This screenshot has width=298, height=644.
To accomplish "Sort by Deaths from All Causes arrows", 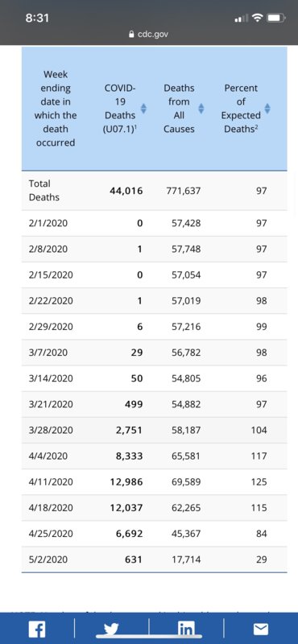I will coord(201,109).
